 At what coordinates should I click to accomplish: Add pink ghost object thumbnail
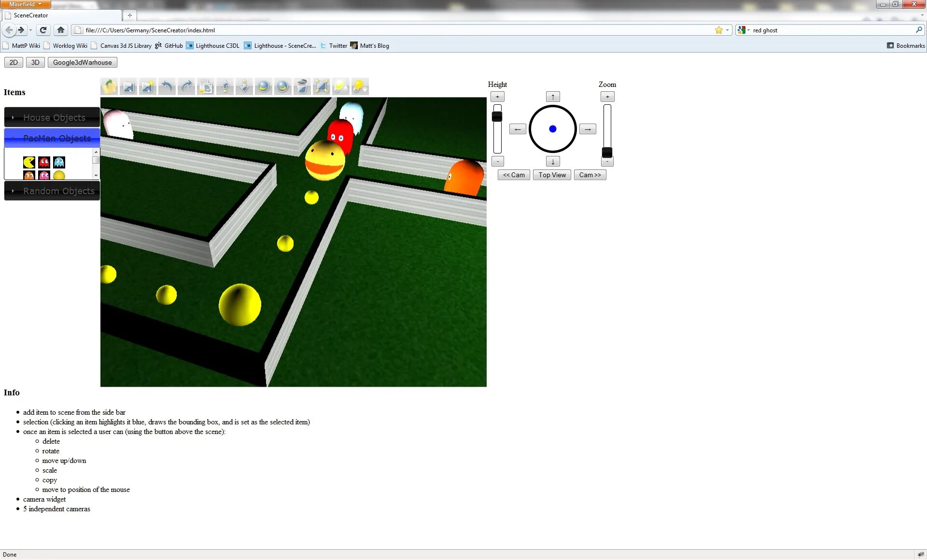coord(44,175)
